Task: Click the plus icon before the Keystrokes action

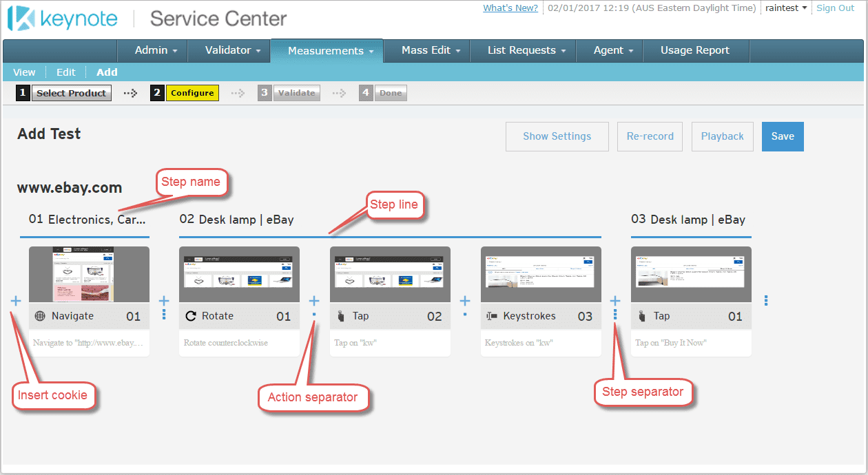Action: [x=465, y=301]
